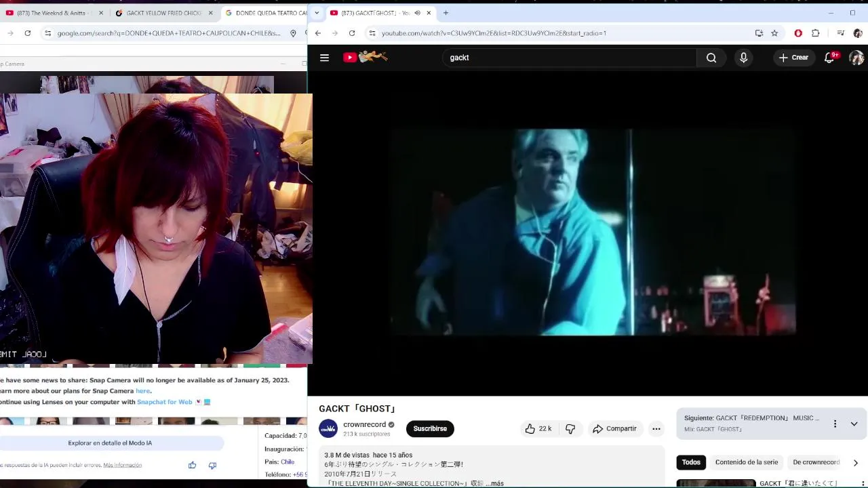
Task: Open the crownrecord channel avatar
Action: pos(328,428)
